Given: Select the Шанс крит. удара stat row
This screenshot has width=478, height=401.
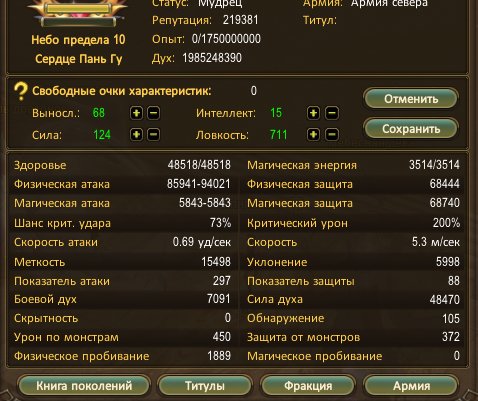Looking at the screenshot, I should 122,223.
